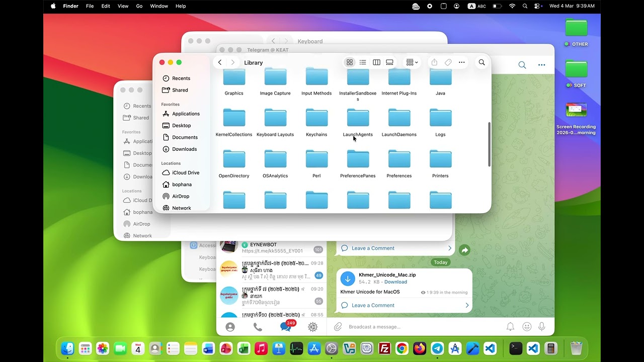Open the View menu
The width and height of the screenshot is (644, 362).
[x=123, y=6]
